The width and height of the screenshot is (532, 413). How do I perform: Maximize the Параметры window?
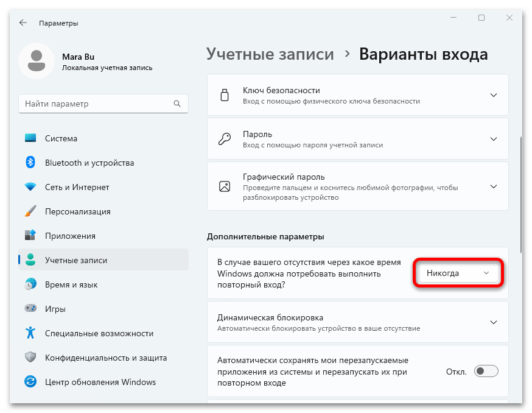(481, 18)
